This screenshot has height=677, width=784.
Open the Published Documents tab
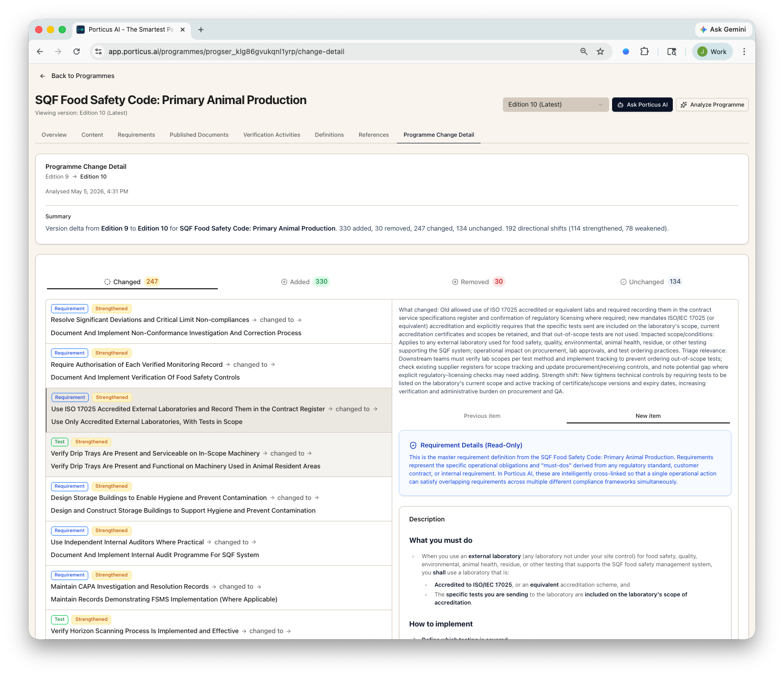coord(199,135)
